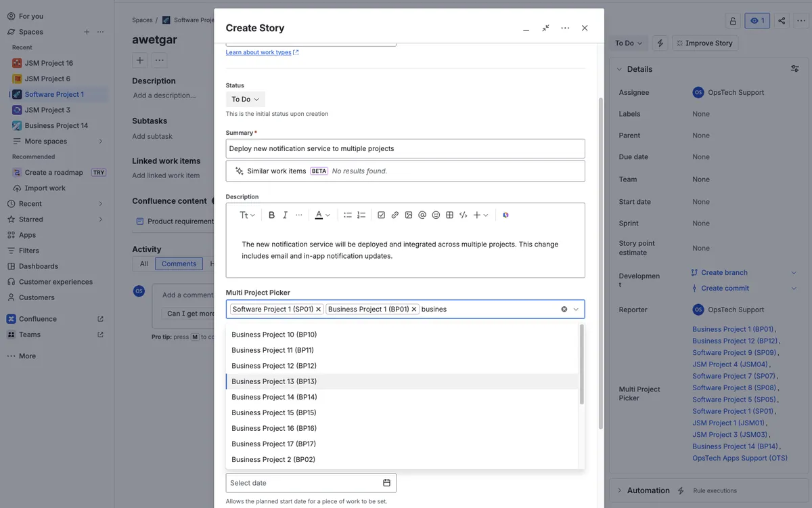Remove Software Project 1 (SP01) tag

[x=319, y=309]
